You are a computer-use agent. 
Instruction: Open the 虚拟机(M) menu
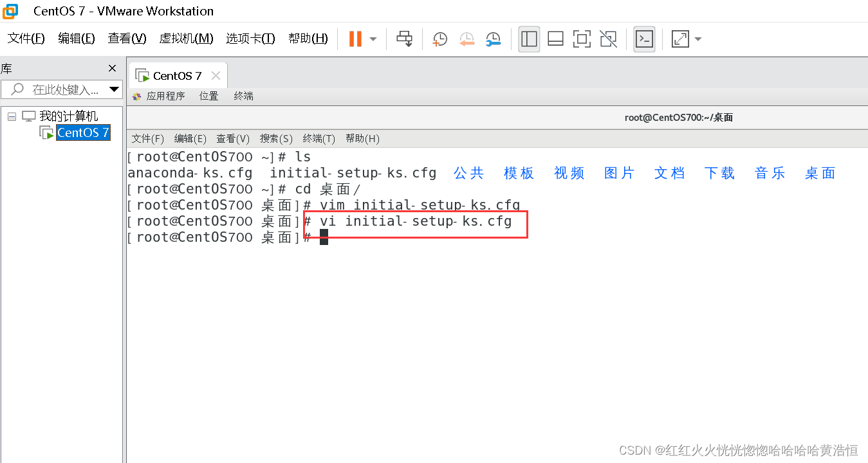click(186, 39)
